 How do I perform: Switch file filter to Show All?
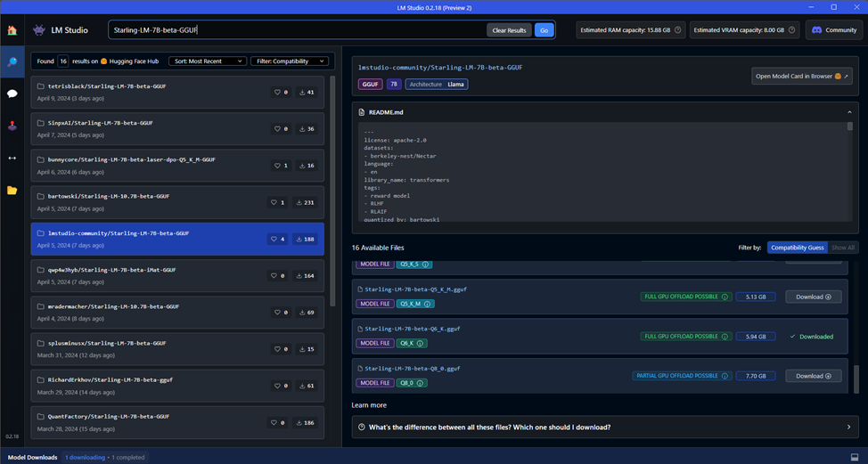[843, 248]
